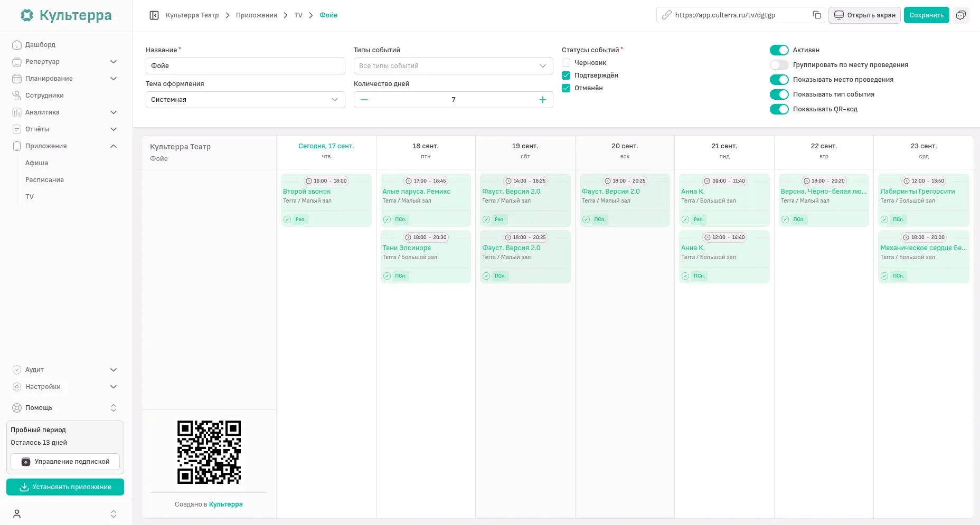Click the Планирование calendar icon

pyautogui.click(x=17, y=79)
